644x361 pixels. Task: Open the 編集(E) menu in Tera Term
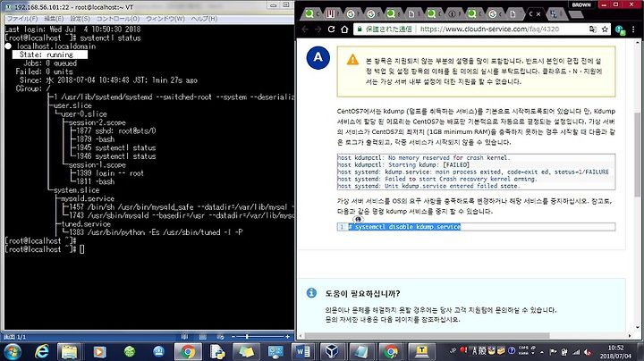[x=54, y=19]
